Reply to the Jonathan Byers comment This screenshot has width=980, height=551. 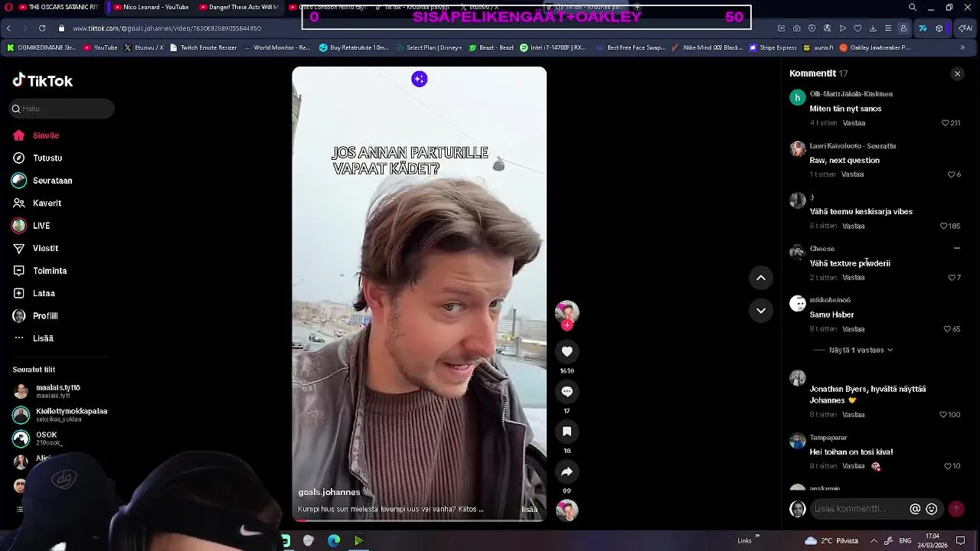[853, 415]
